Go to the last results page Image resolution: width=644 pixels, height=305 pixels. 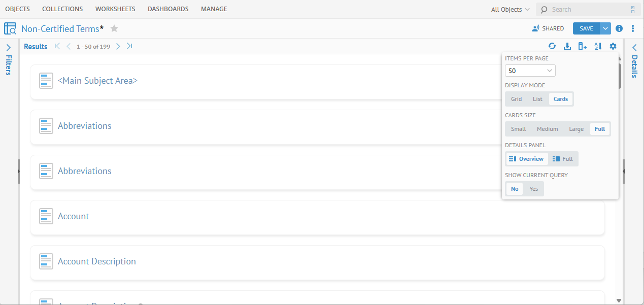click(130, 46)
